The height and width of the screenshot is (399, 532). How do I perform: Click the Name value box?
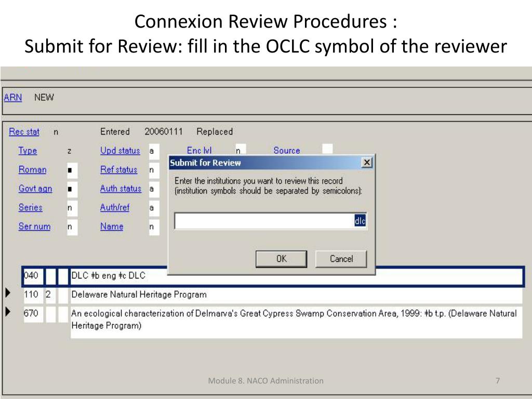tap(154, 227)
